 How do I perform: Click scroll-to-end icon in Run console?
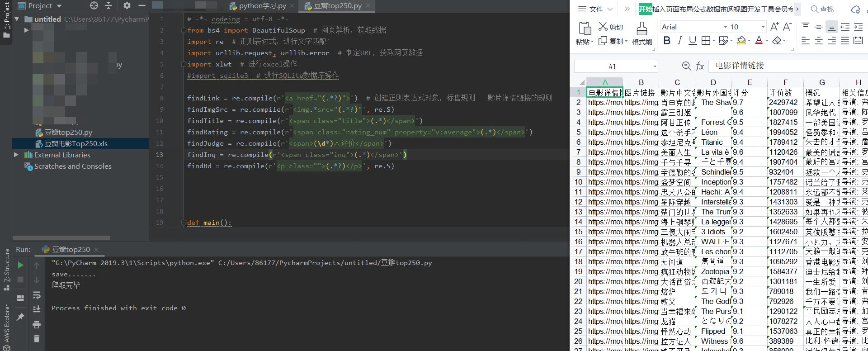pos(37,309)
